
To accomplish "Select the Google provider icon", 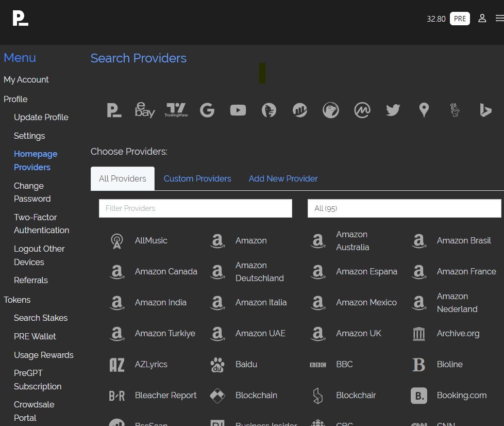I will coord(207,110).
